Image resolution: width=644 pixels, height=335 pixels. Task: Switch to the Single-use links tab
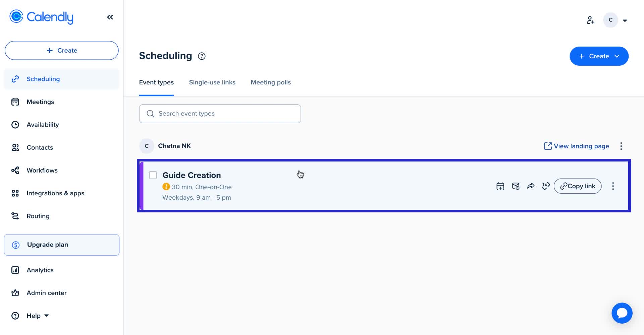pos(212,82)
